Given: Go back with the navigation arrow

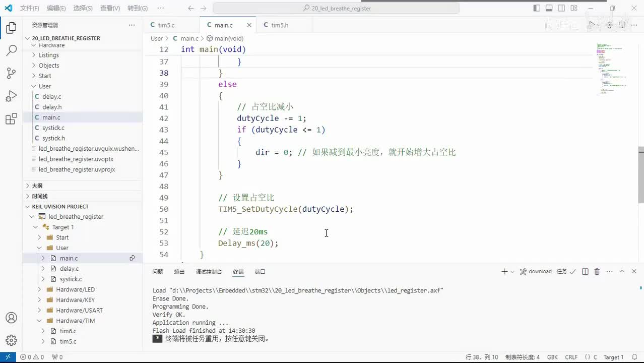Looking at the screenshot, I should click(x=190, y=8).
